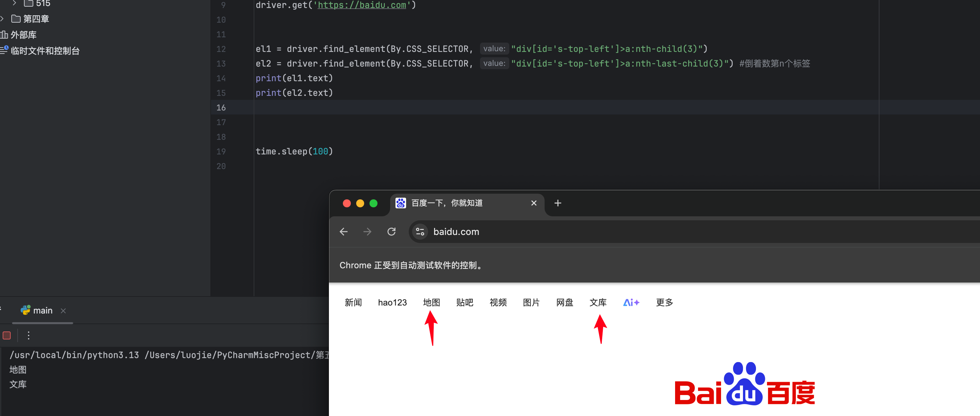
Task: Select 临时文件和控制台 in the project tree
Action: pyautogui.click(x=45, y=51)
